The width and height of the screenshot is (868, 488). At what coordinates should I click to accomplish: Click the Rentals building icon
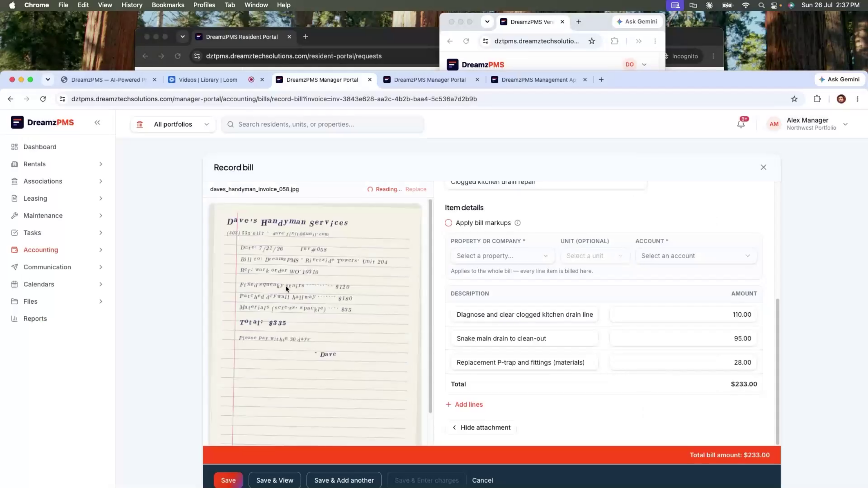[14, 164]
